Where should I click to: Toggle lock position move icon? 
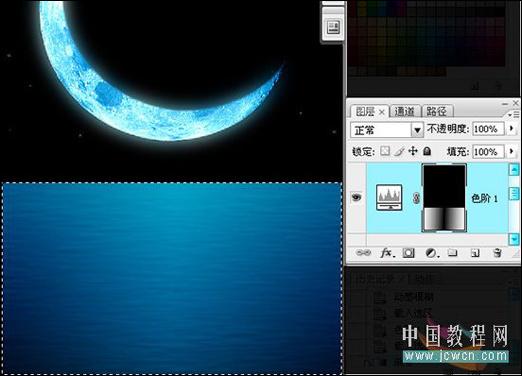[x=413, y=151]
